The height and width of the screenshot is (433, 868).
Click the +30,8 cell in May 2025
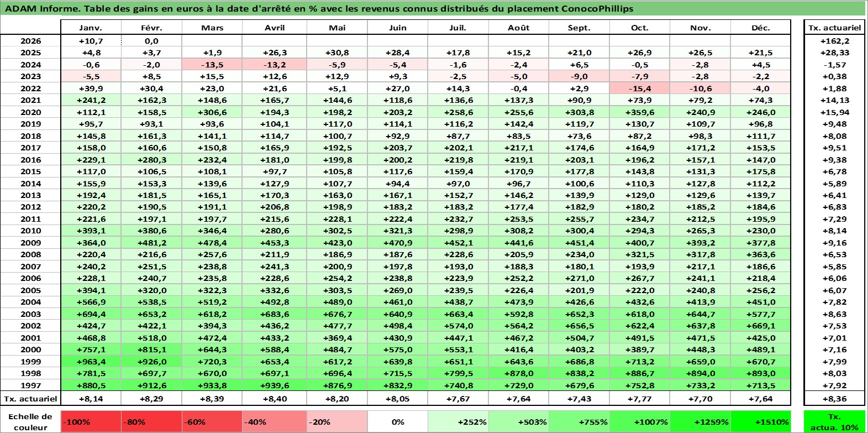pyautogui.click(x=337, y=53)
